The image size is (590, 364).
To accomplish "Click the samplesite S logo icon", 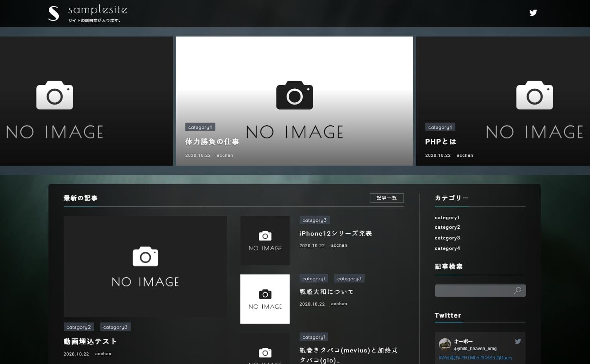I will (x=53, y=13).
